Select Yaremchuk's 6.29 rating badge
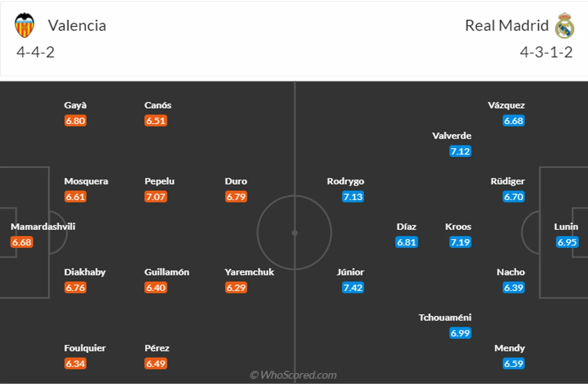588x384 pixels. click(236, 288)
